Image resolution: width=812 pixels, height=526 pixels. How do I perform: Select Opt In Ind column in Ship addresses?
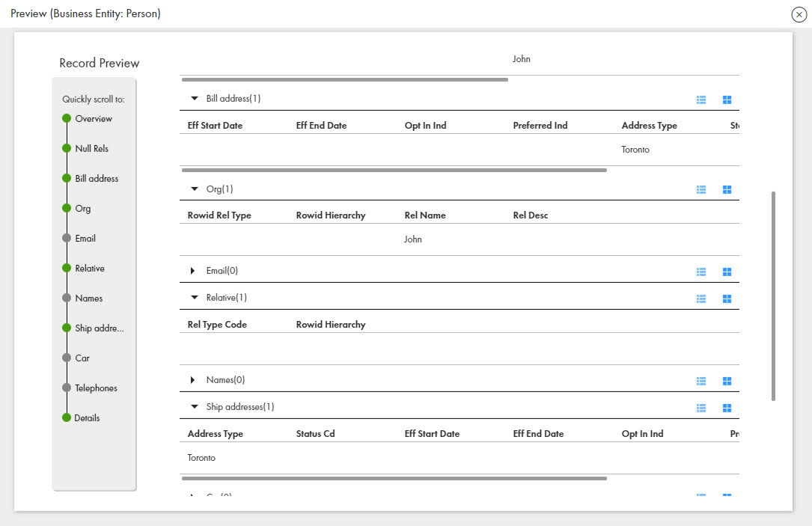pos(642,434)
